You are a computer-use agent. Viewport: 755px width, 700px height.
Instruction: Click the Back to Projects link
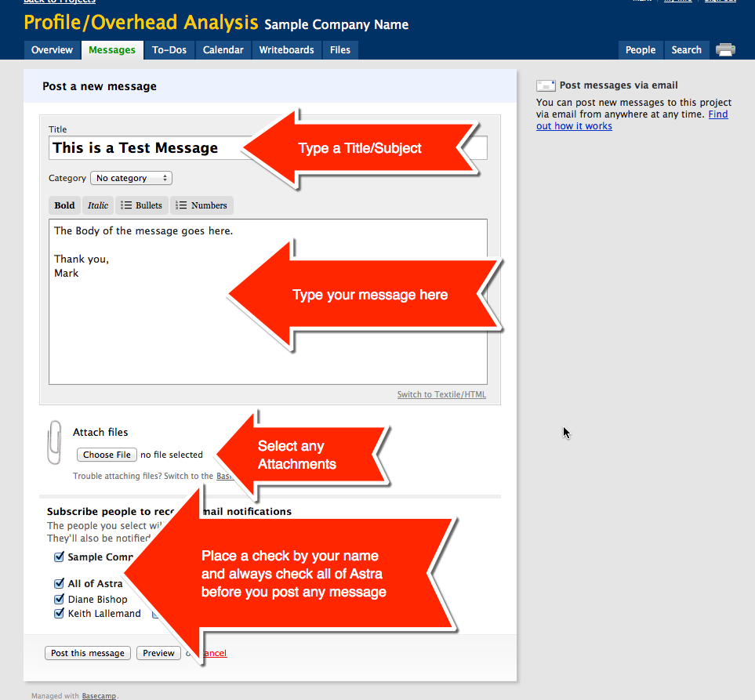60,2
